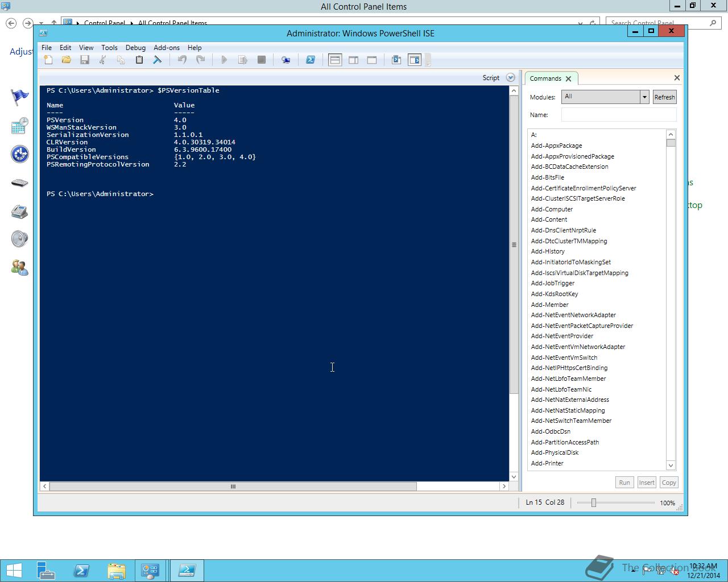728x582 pixels.
Task: Select Show Script Pane Right layout icon
Action: tap(354, 60)
